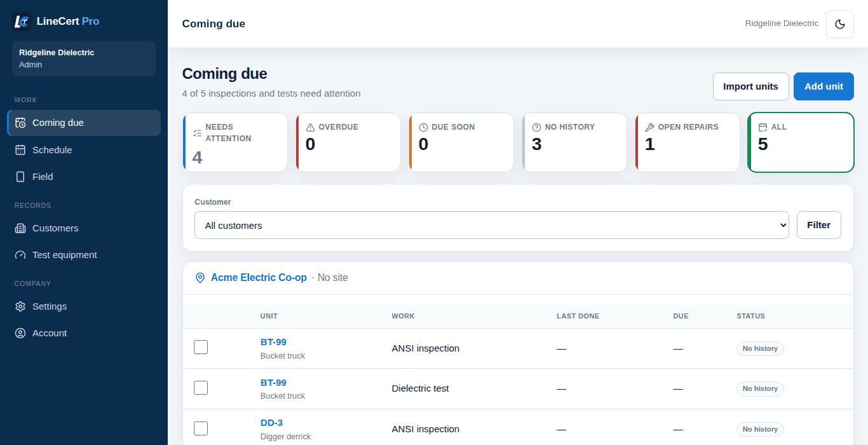The width and height of the screenshot is (868, 445).
Task: Click the LineCert Pro logo icon
Action: point(22,21)
